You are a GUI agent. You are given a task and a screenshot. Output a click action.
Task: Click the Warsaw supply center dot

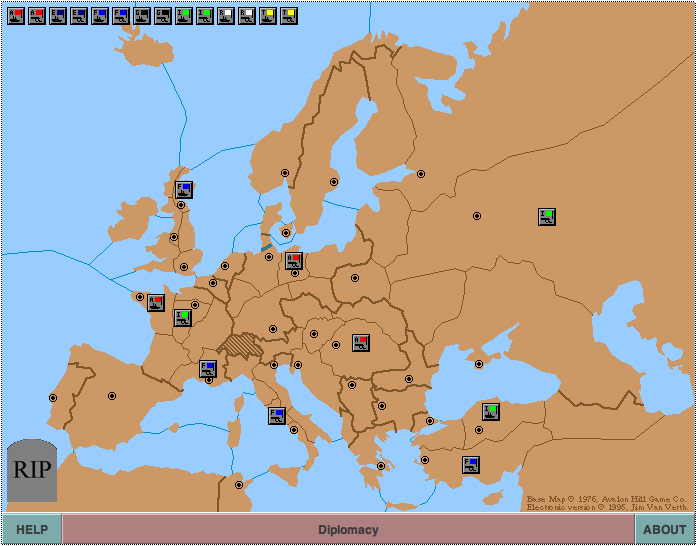[355, 278]
